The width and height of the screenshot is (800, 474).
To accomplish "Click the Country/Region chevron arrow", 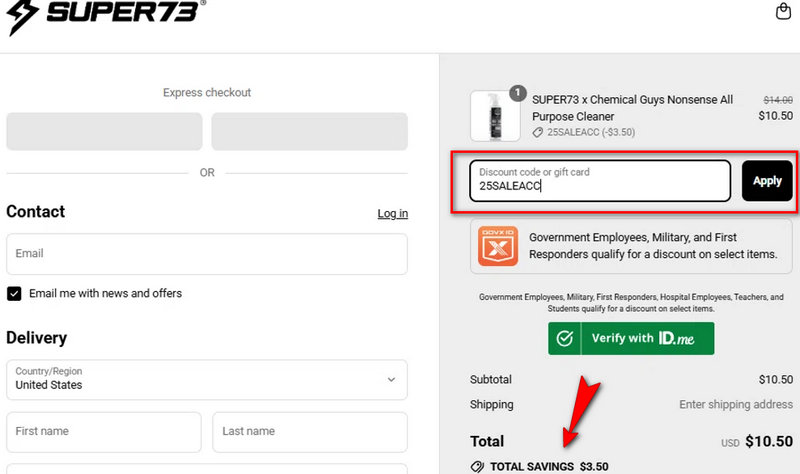I will 391,379.
